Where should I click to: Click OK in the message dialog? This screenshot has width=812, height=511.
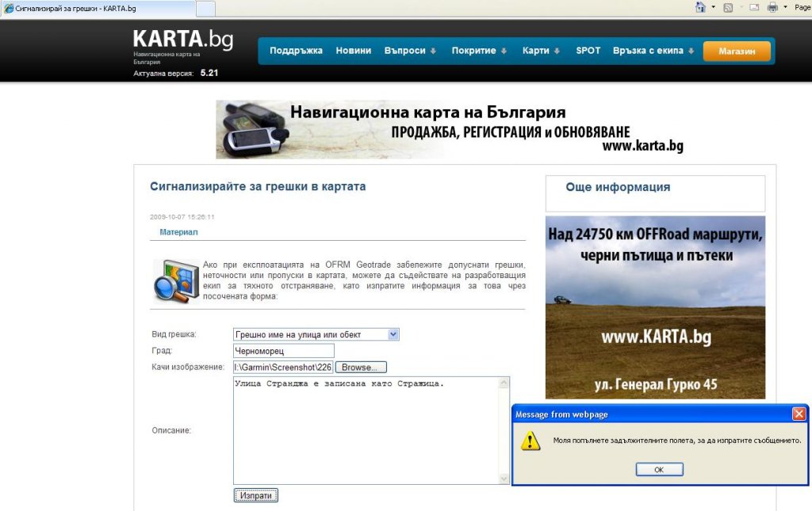pos(659,470)
